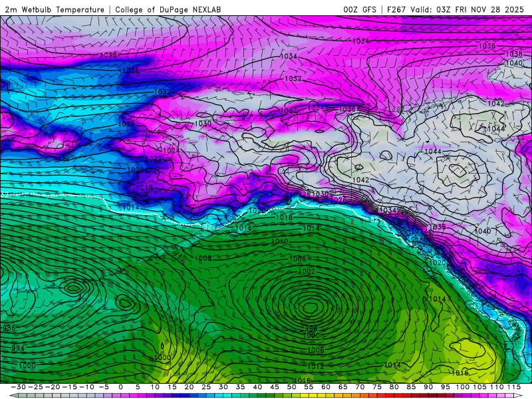Click the -15 value on the color scale

[69, 387]
